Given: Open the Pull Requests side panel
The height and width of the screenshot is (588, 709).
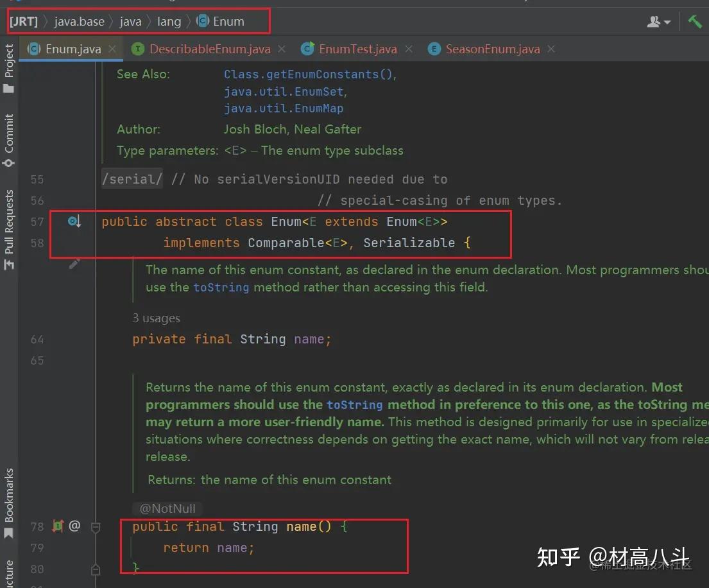Looking at the screenshot, I should [x=8, y=229].
